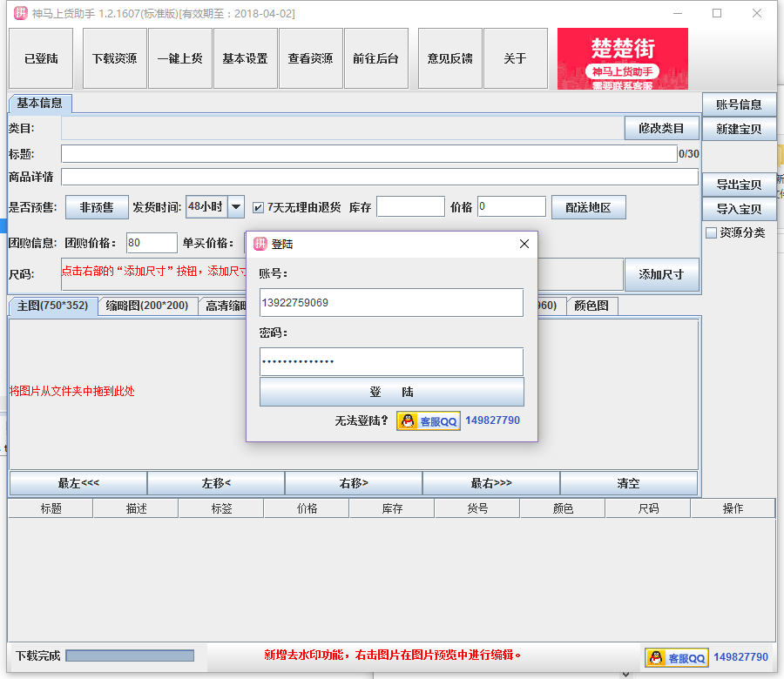Click the 楚楚街 banner advertisement
Screen dimensions: 784x679
point(623,59)
